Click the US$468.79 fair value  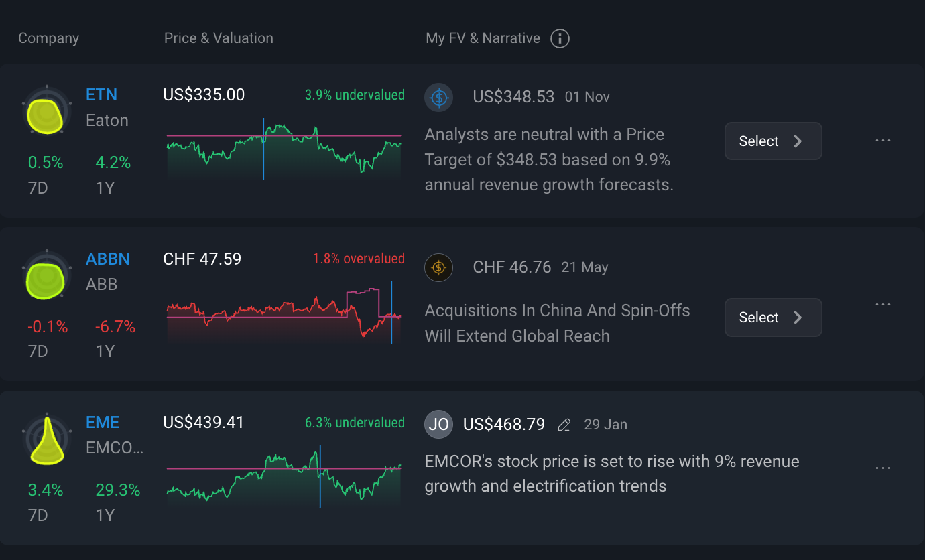[504, 425]
